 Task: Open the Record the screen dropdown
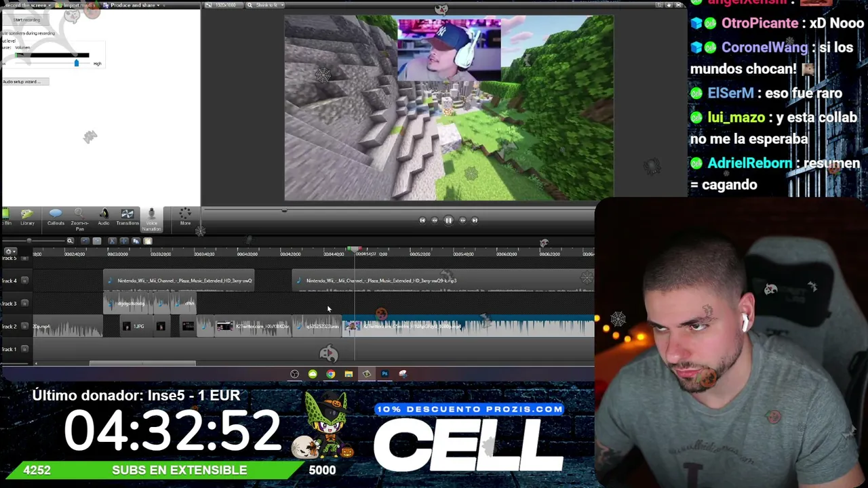click(27, 5)
